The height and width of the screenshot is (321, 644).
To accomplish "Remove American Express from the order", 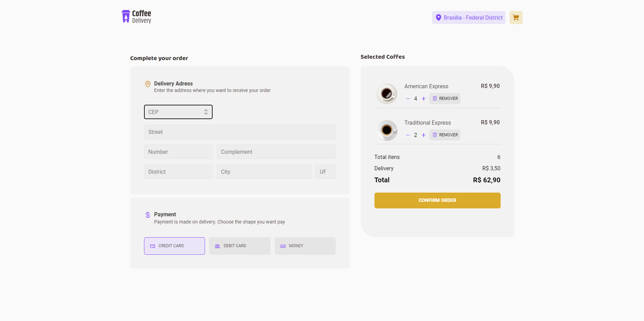I will point(445,99).
